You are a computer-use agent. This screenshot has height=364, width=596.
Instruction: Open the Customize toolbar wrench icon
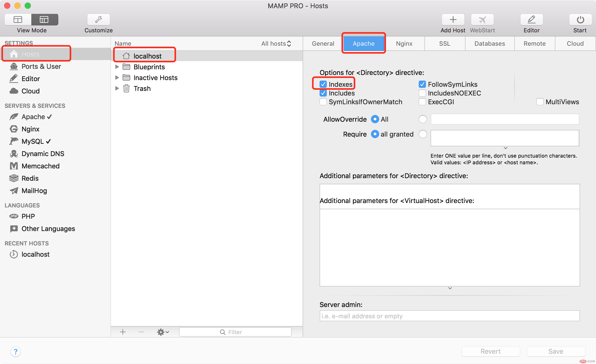point(99,20)
